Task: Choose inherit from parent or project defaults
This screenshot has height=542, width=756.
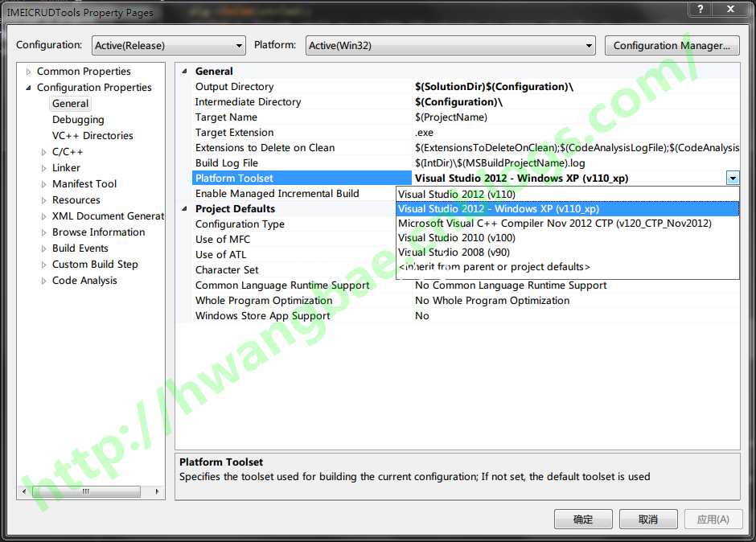Action: 568,267
